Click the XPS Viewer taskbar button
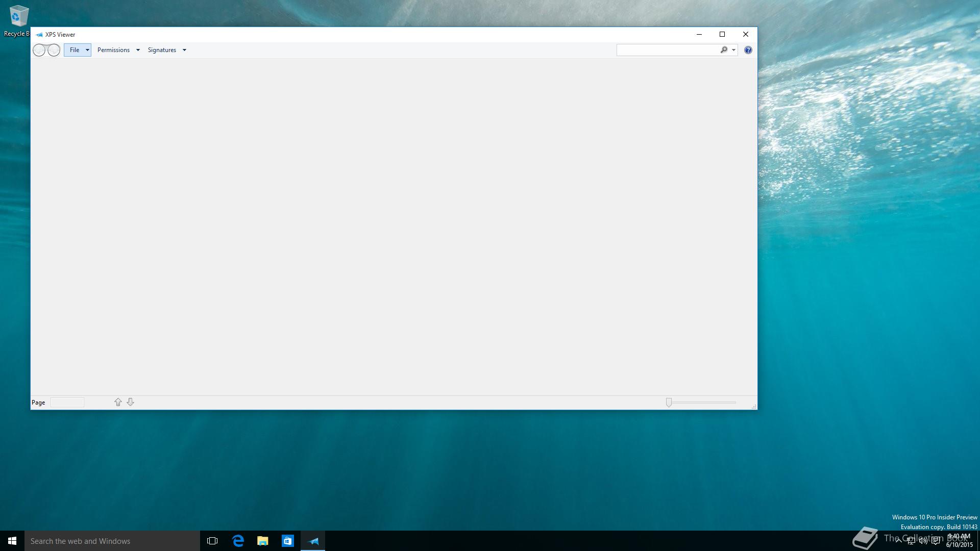Viewport: 980px width, 551px height. click(x=313, y=541)
